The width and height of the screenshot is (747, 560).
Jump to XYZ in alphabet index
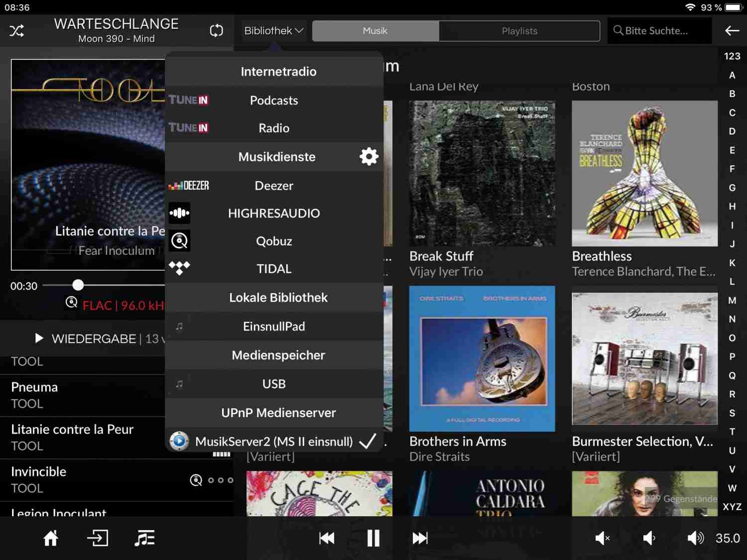(x=732, y=507)
